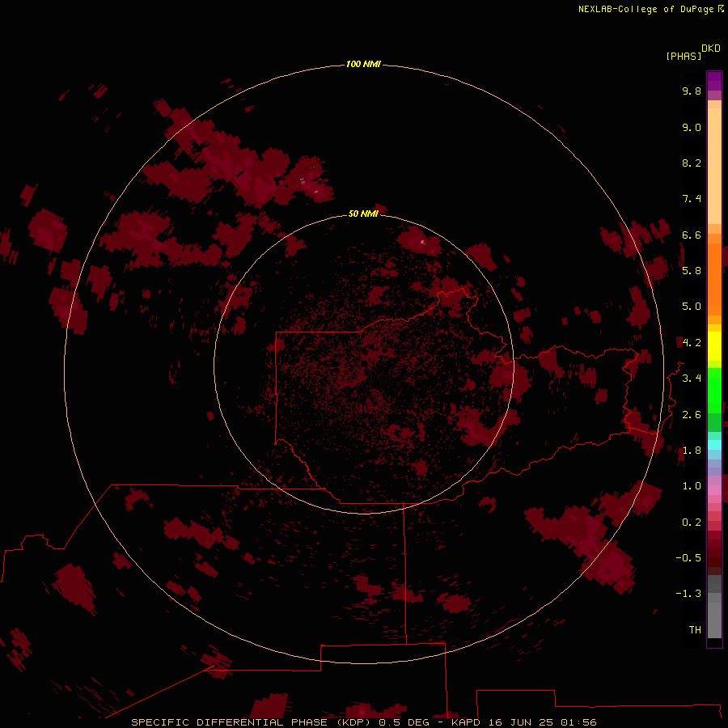Click the 6.6 legend value
The image size is (728, 728).
point(692,235)
